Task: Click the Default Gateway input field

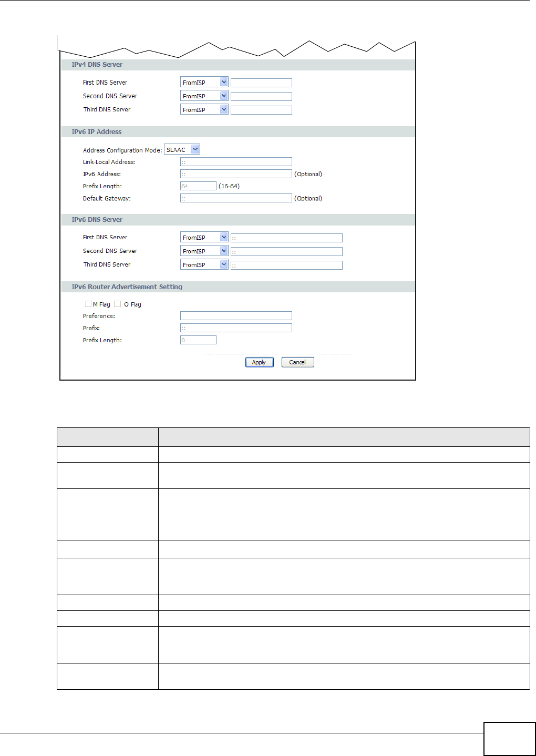Action: point(236,198)
